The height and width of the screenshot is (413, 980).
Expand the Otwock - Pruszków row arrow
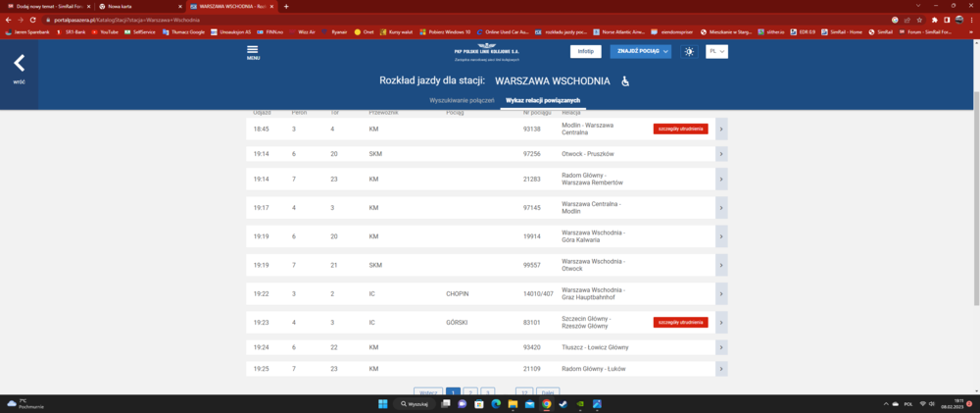(x=721, y=154)
